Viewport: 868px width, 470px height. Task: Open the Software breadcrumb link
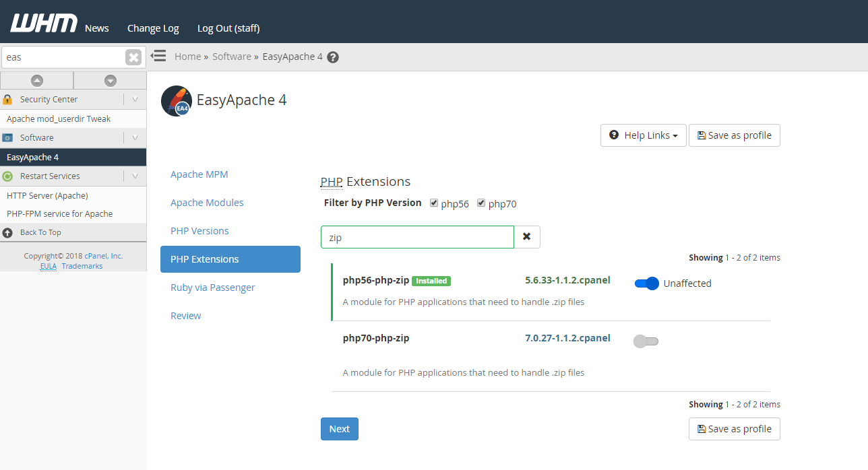click(x=232, y=57)
